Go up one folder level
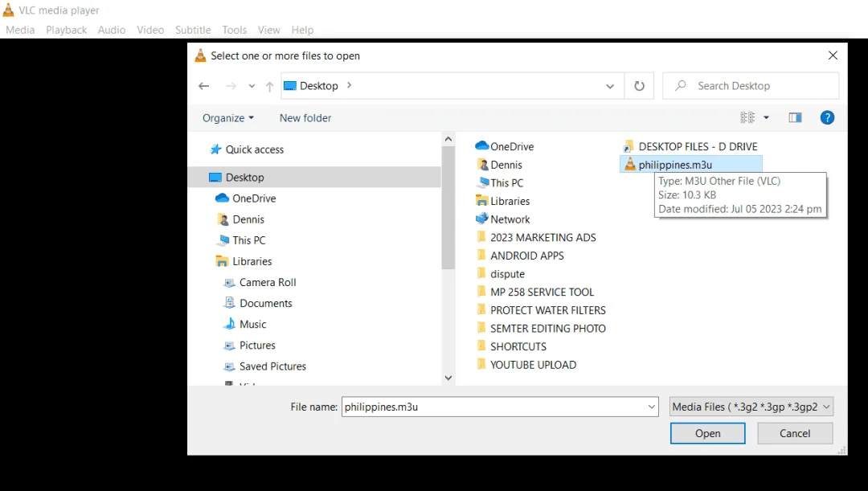The height and width of the screenshot is (491, 868). [269, 86]
